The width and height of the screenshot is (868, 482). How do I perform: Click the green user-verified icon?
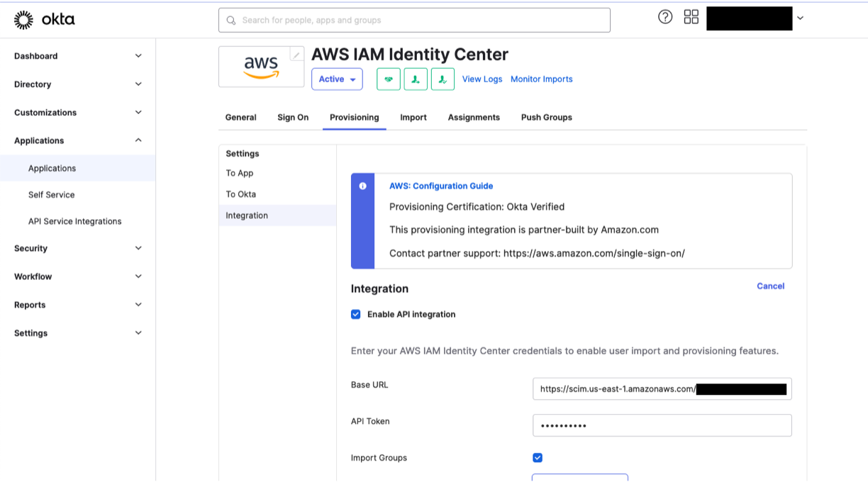[443, 79]
